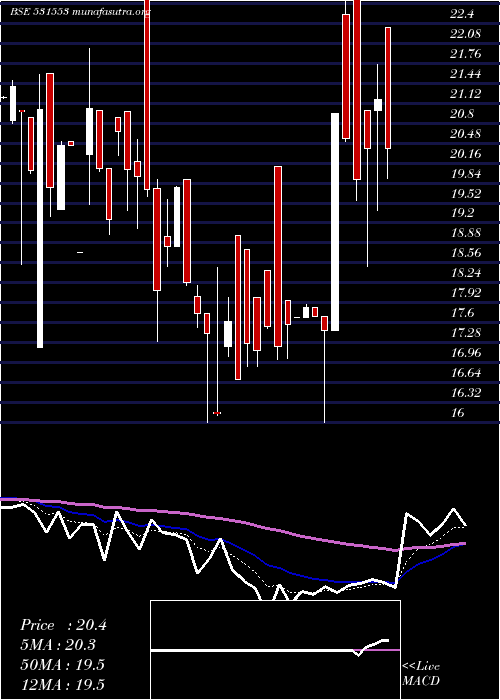Viewport: 500px width, 700px height.
Task: Click the 17.6 price level label
Action: 462,312
